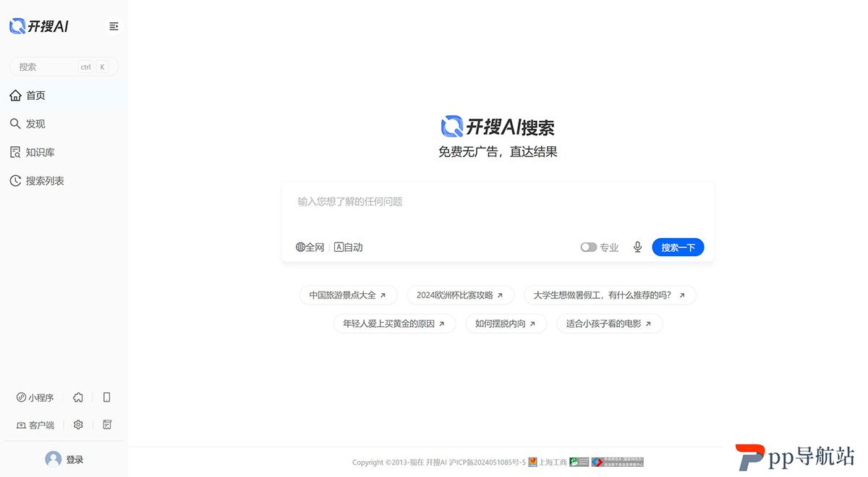Select suggestion 年轻人爱上买黄金的原因
The image size is (868, 477).
click(394, 324)
